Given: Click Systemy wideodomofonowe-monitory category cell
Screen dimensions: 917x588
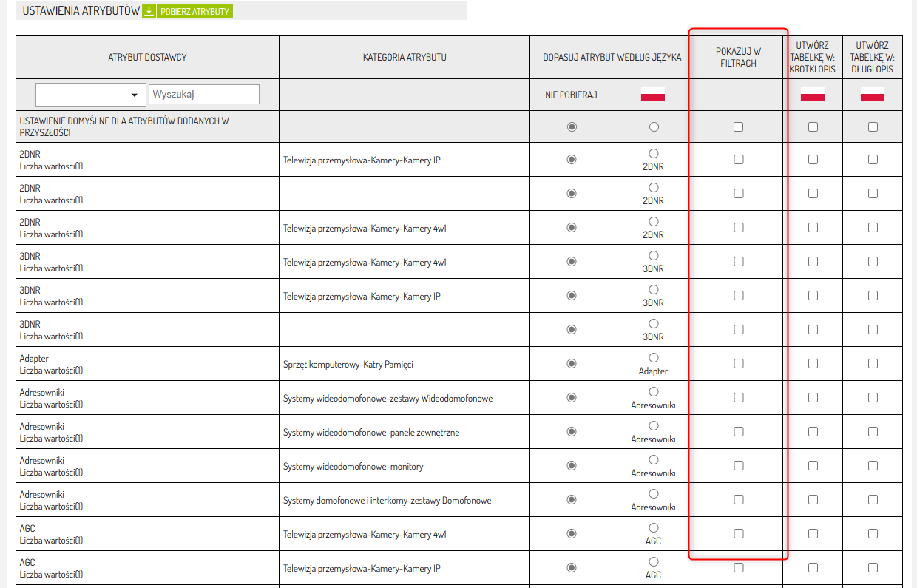Looking at the screenshot, I should click(405, 466).
